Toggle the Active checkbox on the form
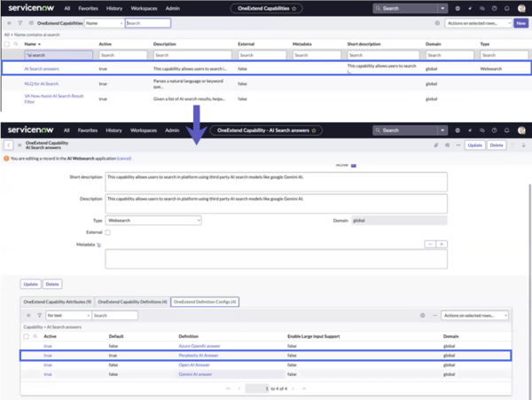Screen dimensions: 532x400 (354, 165)
